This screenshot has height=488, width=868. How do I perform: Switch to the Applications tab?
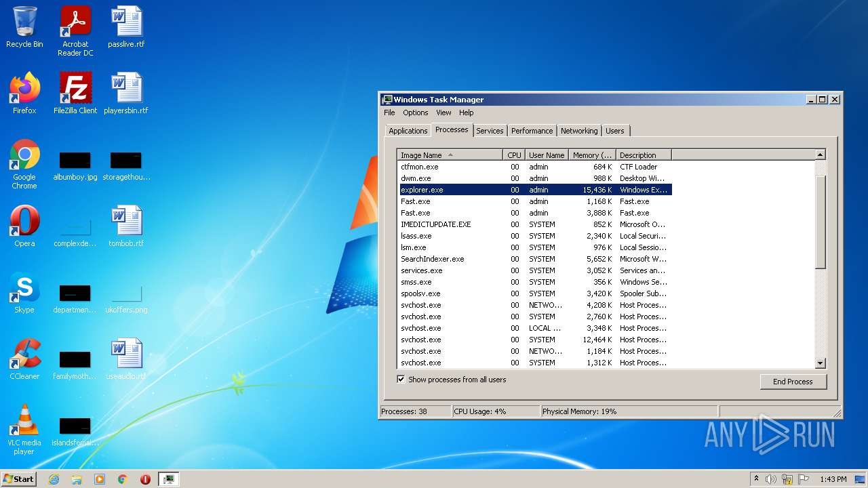tap(408, 131)
